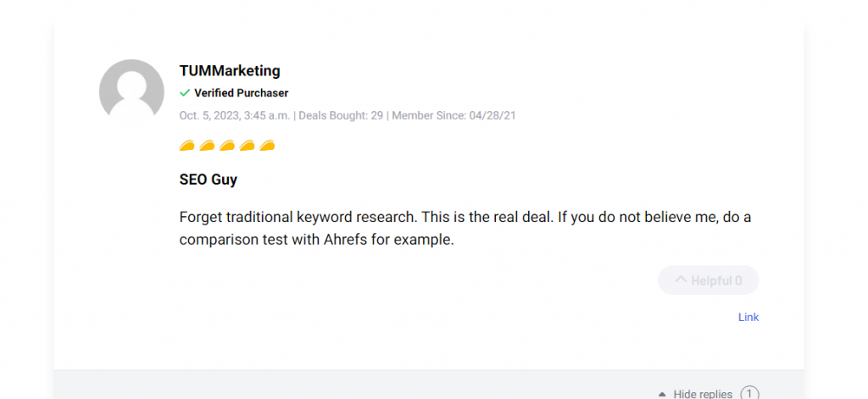Click the circled reply count badge
This screenshot has width=868, height=399.
(749, 393)
